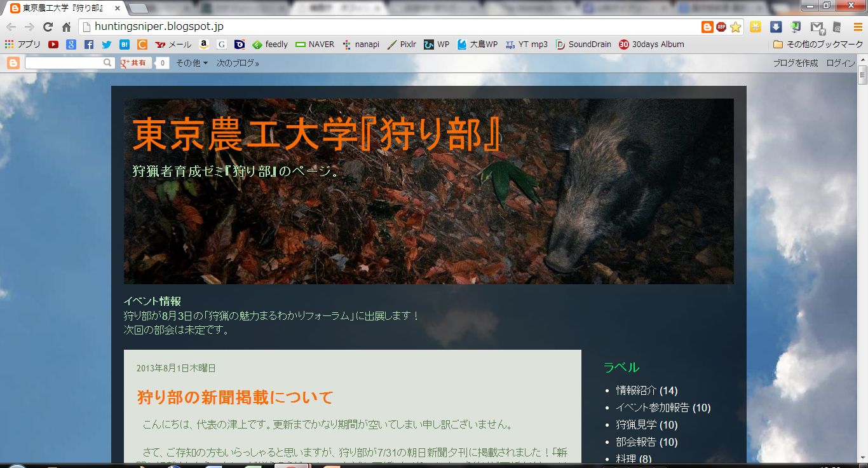The image size is (868, 468).
Task: Click the browser reload button
Action: (48, 27)
